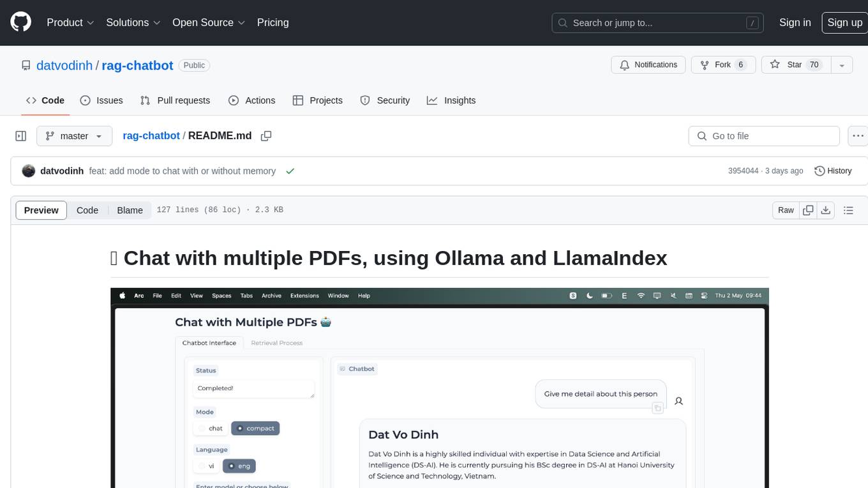Screen dimensions: 868x488
Task: Switch to the Actions tab
Action: tap(252, 100)
